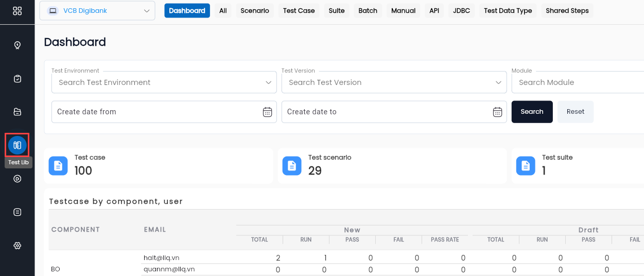Open the clipboard checkmark sidebar icon

[x=17, y=79]
